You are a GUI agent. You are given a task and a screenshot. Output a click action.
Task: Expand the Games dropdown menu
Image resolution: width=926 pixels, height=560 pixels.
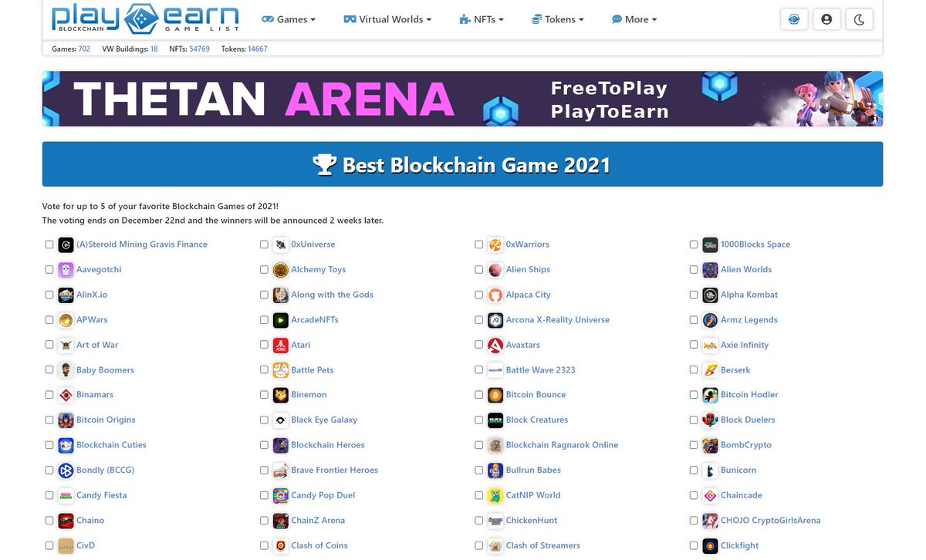point(289,19)
